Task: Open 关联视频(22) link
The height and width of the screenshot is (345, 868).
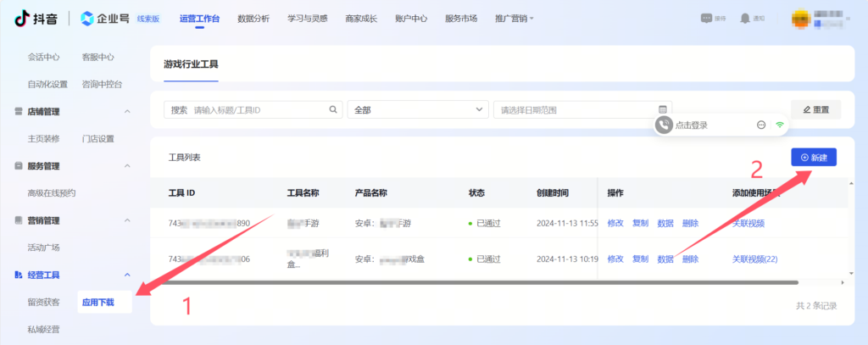Action: point(755,259)
